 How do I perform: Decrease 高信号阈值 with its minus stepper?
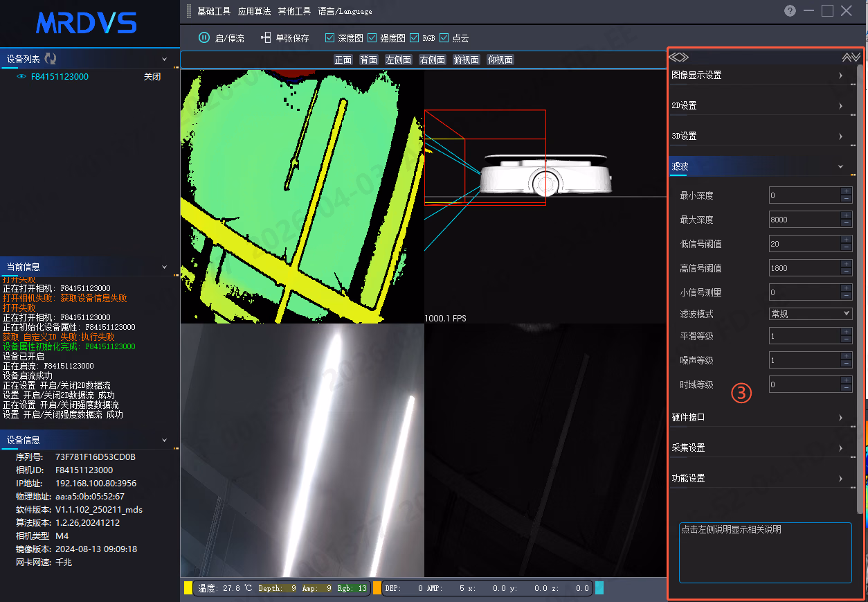846,272
